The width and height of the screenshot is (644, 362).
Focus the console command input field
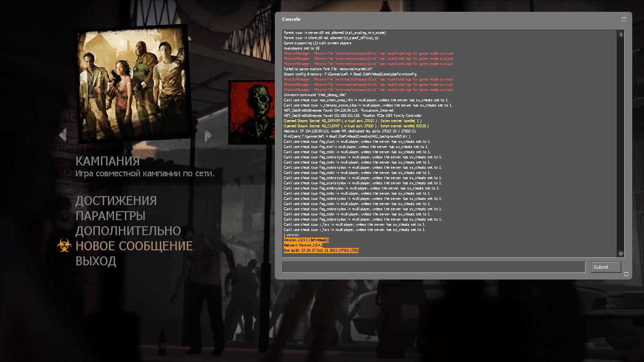[x=434, y=267]
